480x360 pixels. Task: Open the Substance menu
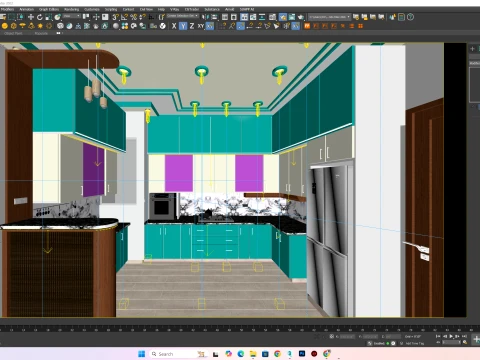point(212,9)
